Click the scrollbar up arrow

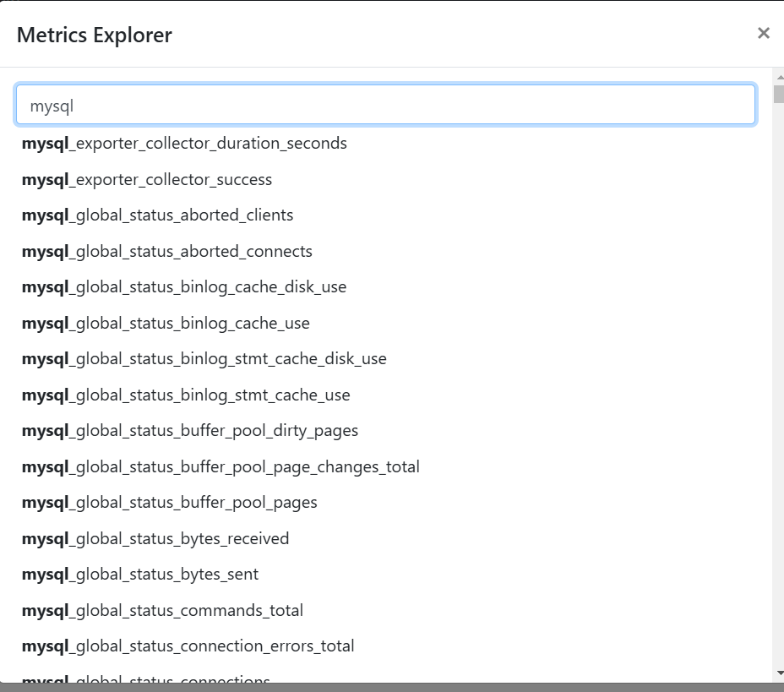780,78
